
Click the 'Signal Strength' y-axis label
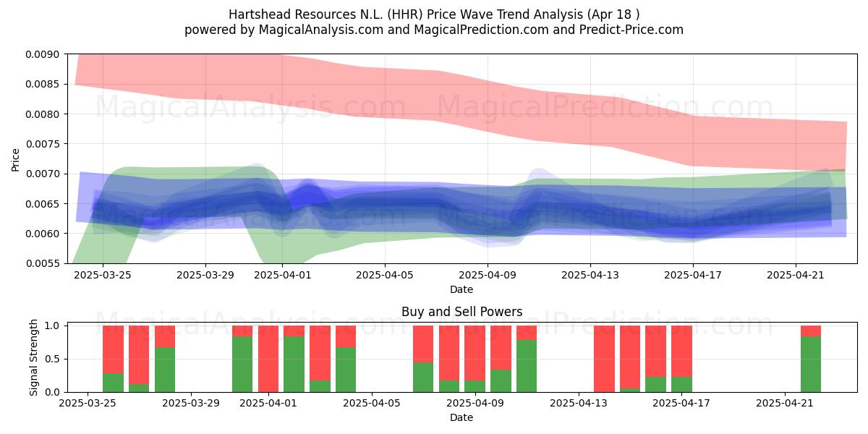[33, 359]
